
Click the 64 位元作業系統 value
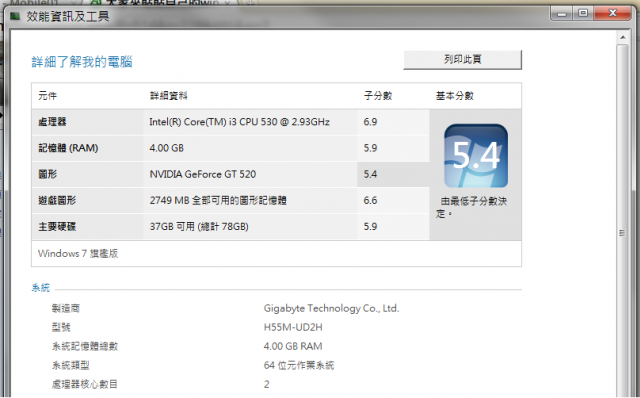(298, 365)
